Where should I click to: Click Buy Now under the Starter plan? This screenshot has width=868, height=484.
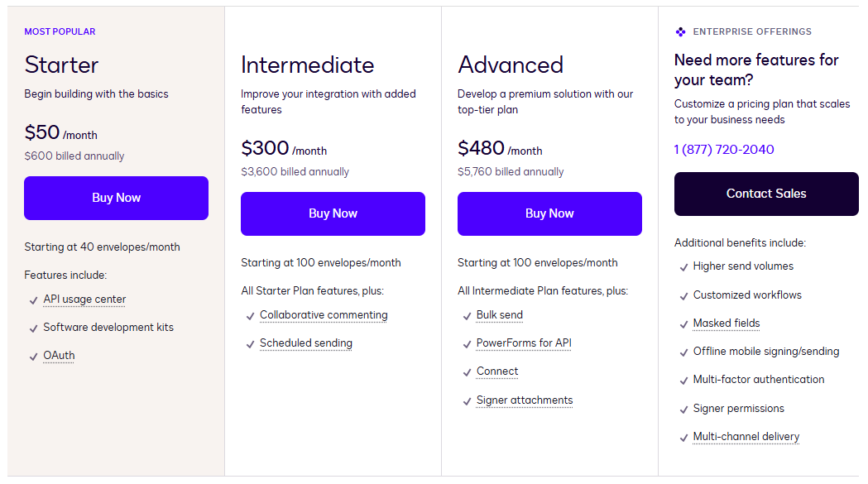tap(116, 198)
